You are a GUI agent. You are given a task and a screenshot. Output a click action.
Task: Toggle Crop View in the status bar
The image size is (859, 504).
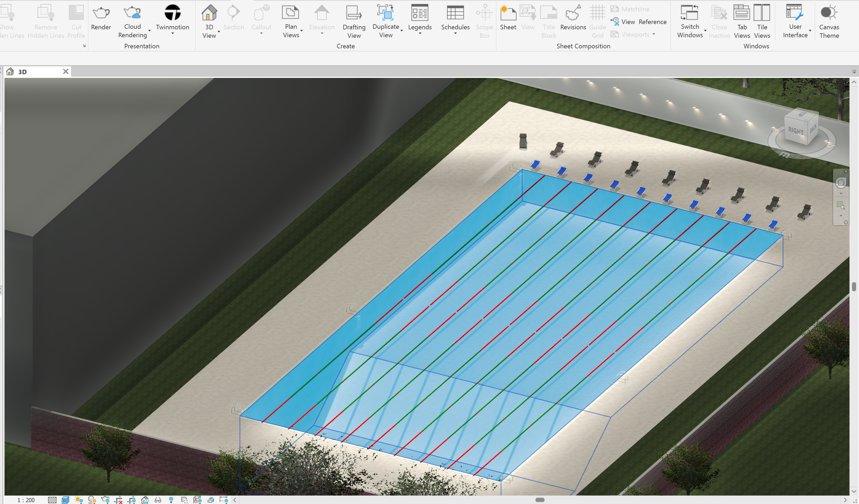click(119, 500)
